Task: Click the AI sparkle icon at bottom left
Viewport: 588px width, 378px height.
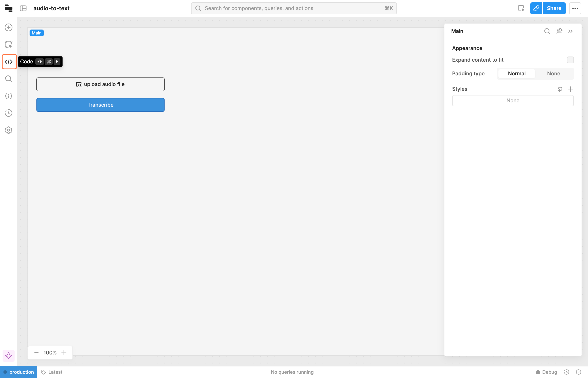Action: (9, 356)
